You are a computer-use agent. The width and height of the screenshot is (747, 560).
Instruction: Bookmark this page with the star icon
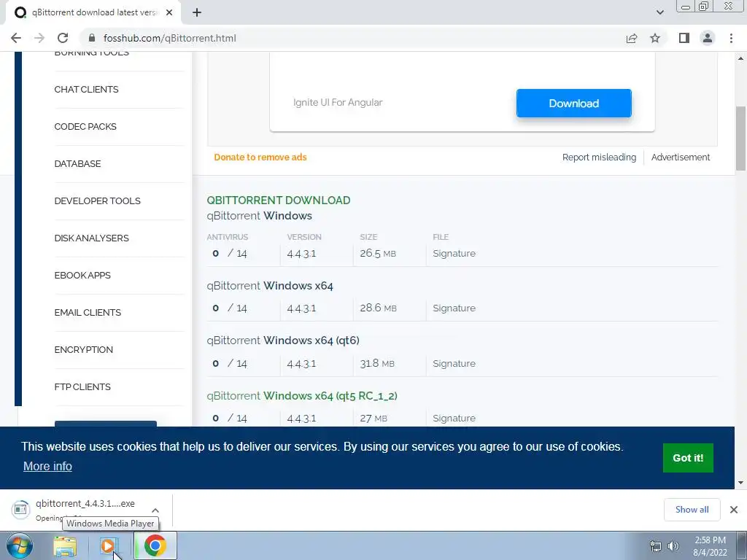tap(655, 38)
